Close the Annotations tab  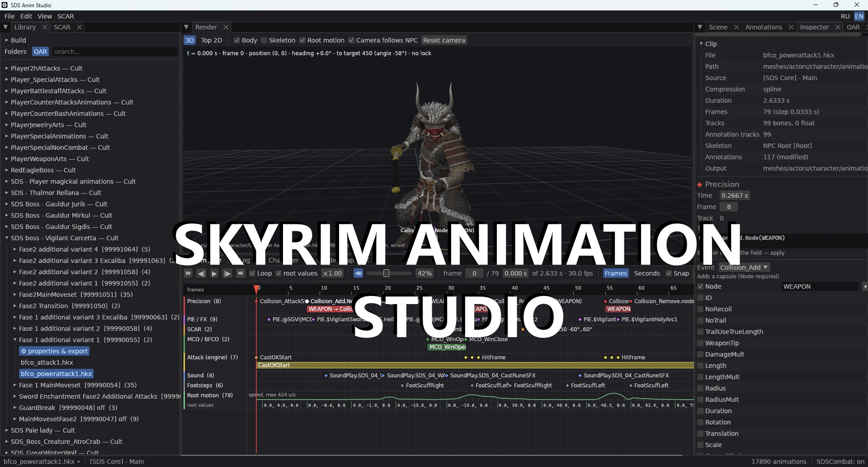pyautogui.click(x=791, y=27)
